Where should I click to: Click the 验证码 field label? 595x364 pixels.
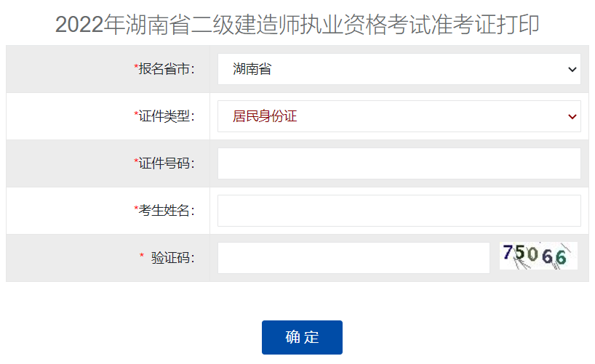[x=172, y=258]
